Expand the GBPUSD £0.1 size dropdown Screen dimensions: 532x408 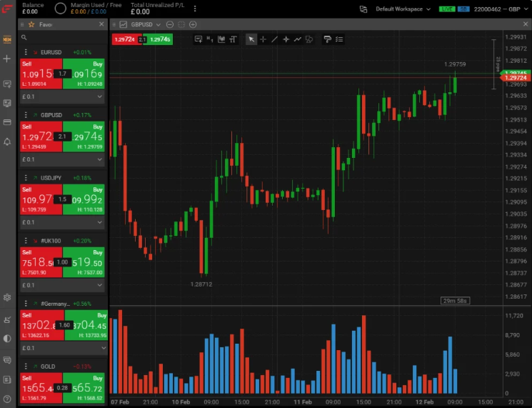(62, 159)
